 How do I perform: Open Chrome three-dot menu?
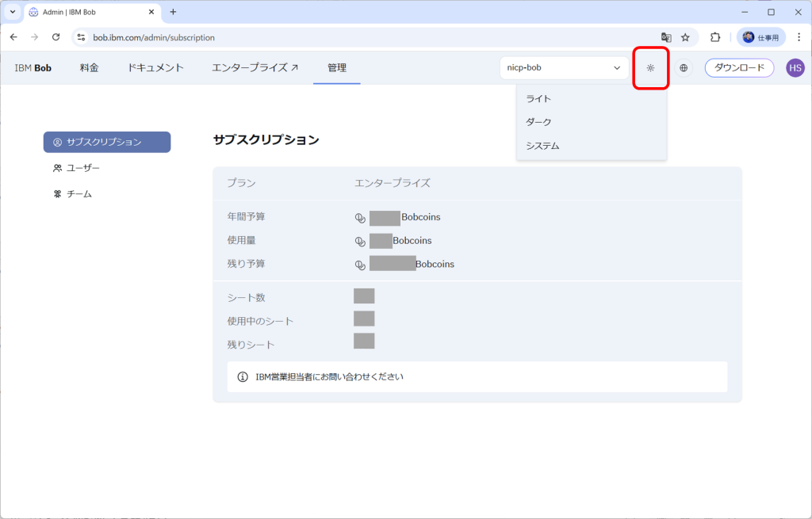(799, 37)
